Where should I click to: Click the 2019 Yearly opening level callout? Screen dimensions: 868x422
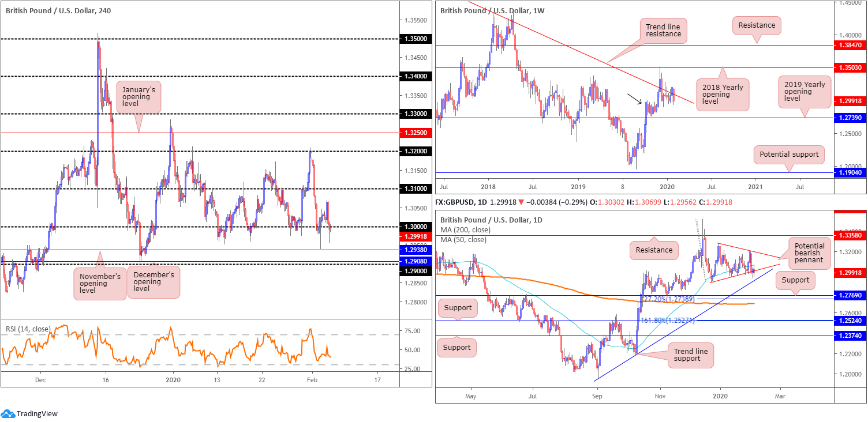(805, 92)
